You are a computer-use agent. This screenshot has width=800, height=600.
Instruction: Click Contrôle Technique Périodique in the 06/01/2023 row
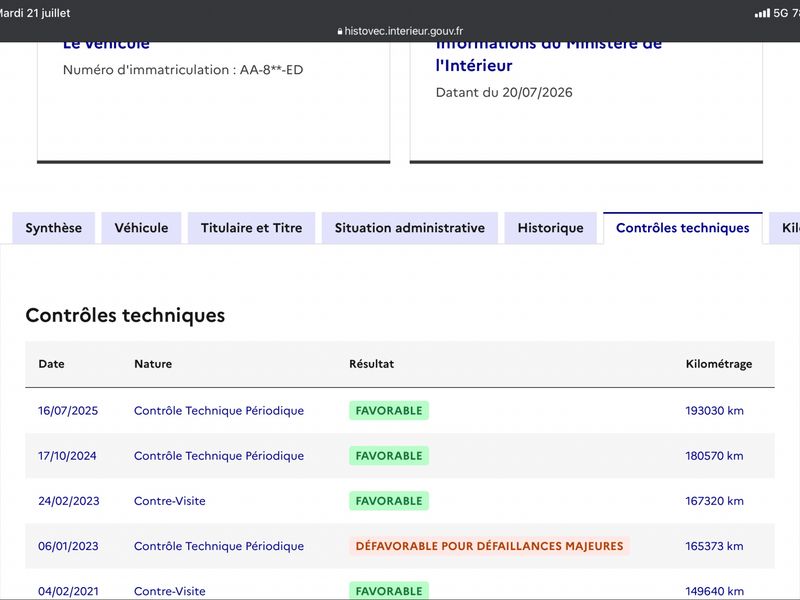pyautogui.click(x=219, y=546)
